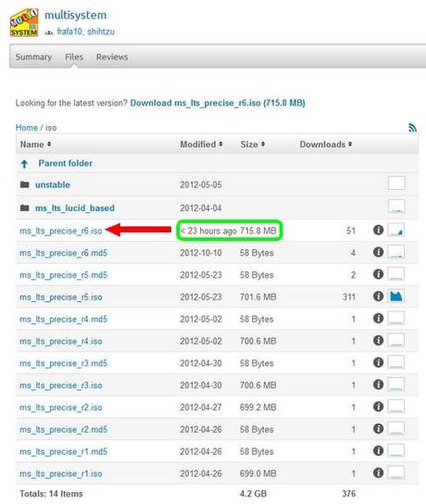Open frafa10 user profile

[69, 31]
